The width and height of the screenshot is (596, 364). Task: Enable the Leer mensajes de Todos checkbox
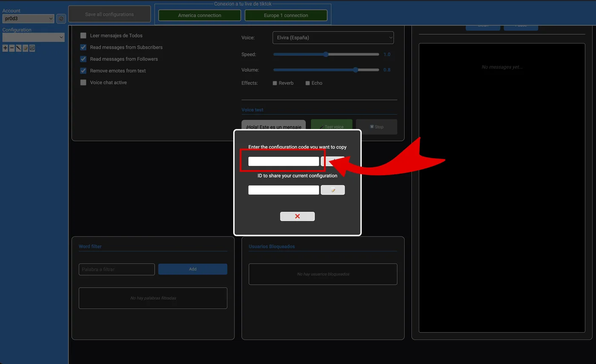(83, 36)
